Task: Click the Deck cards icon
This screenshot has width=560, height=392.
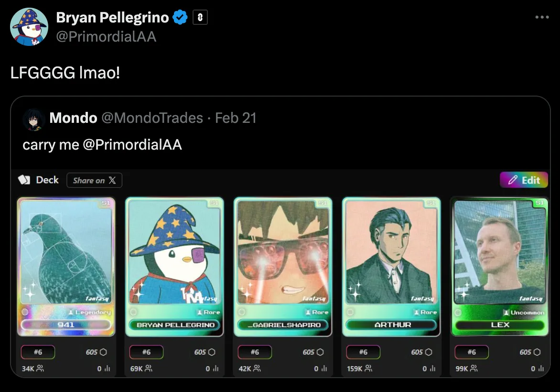Action: [x=24, y=180]
